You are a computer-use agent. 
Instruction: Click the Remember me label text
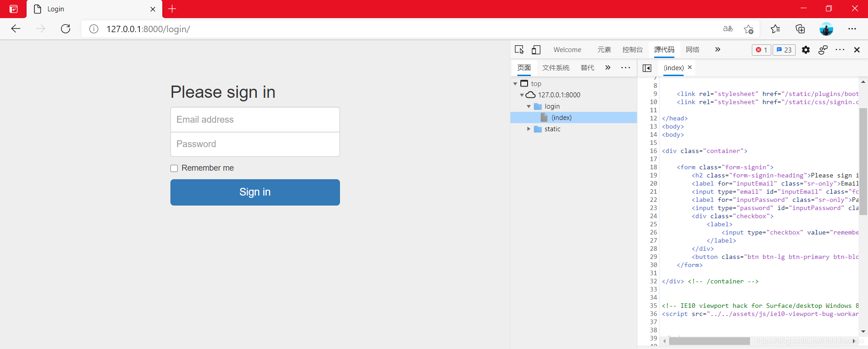pyautogui.click(x=208, y=168)
